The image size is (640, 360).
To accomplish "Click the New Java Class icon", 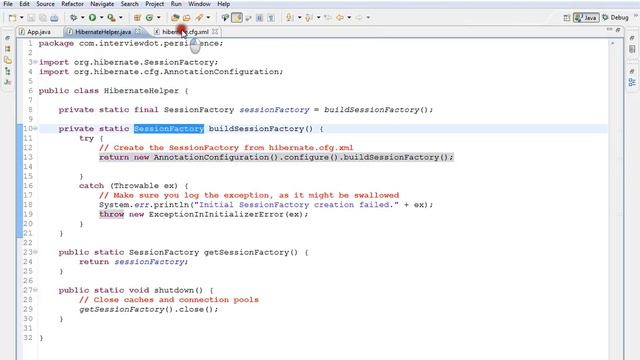I will pos(149,18).
